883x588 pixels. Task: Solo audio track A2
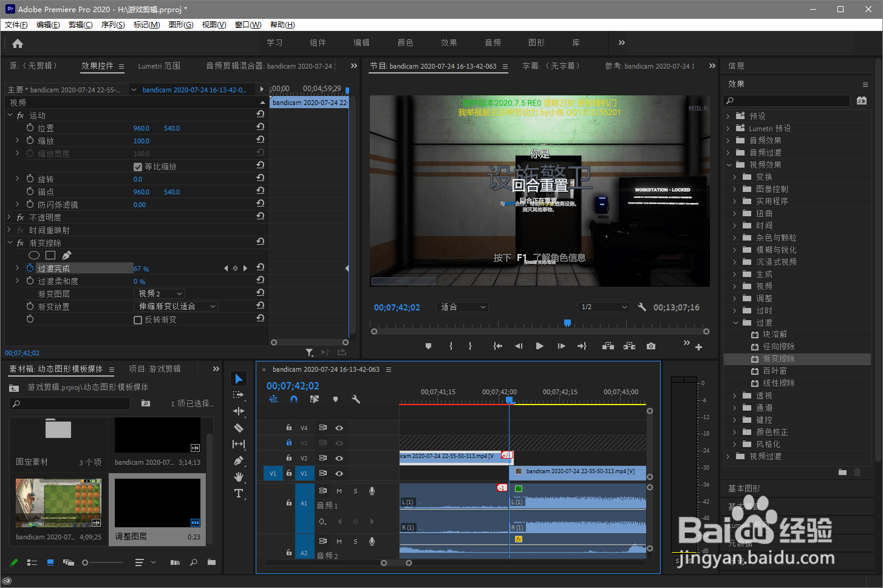pos(355,541)
